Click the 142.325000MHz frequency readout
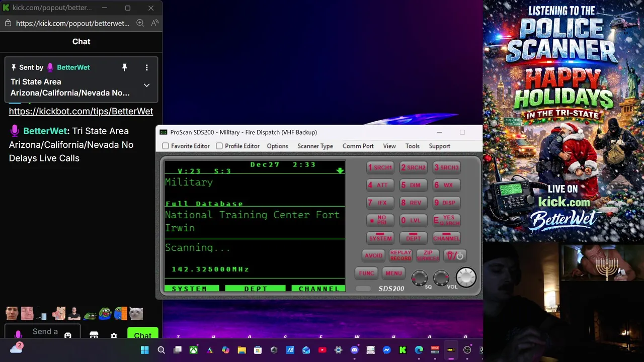 pyautogui.click(x=210, y=269)
